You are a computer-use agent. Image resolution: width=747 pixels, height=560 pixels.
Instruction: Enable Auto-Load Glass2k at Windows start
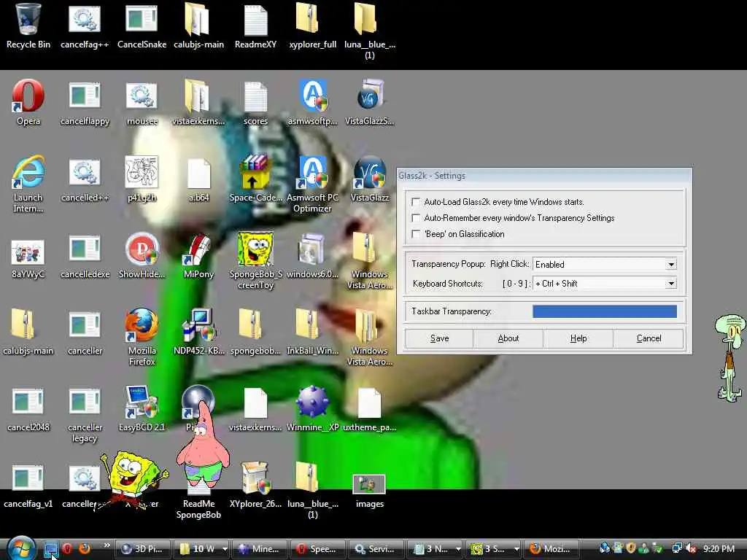pos(416,202)
